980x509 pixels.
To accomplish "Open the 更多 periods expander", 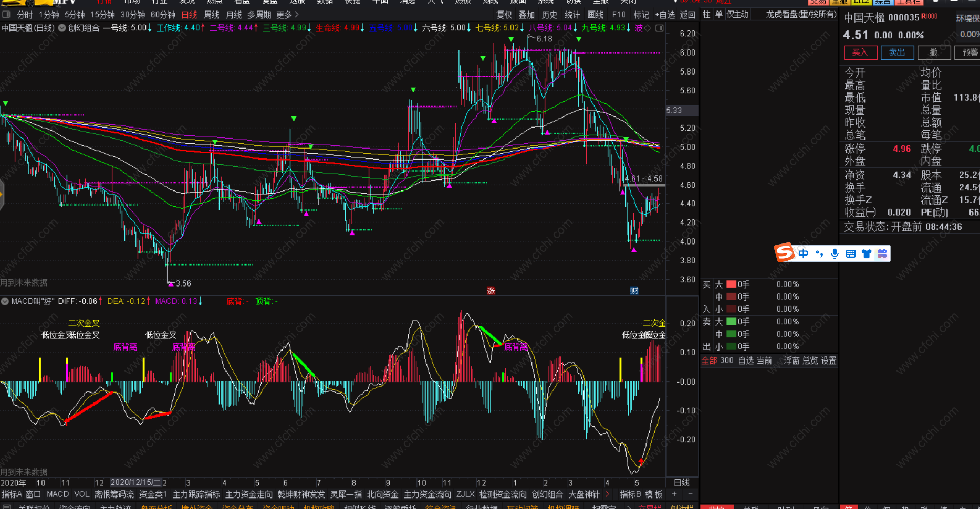I will (x=287, y=15).
